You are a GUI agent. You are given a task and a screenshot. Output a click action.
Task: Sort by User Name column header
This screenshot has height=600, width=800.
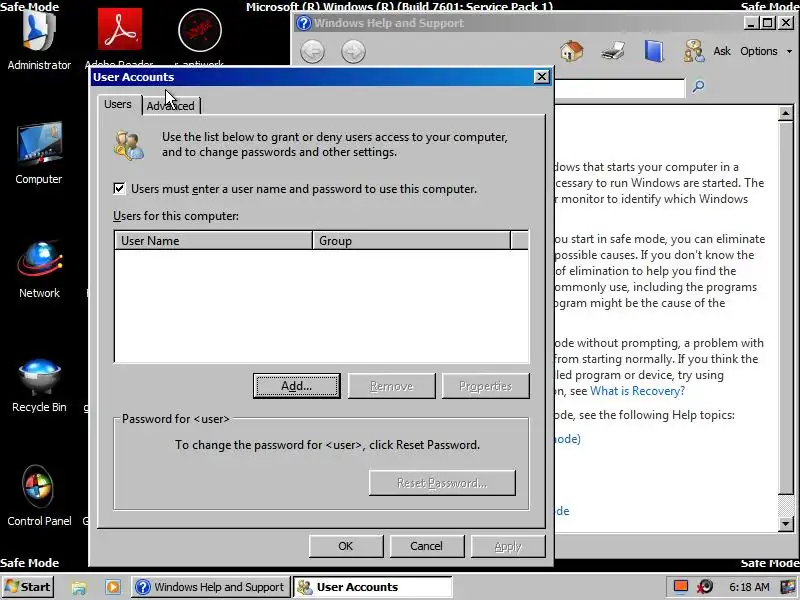213,240
